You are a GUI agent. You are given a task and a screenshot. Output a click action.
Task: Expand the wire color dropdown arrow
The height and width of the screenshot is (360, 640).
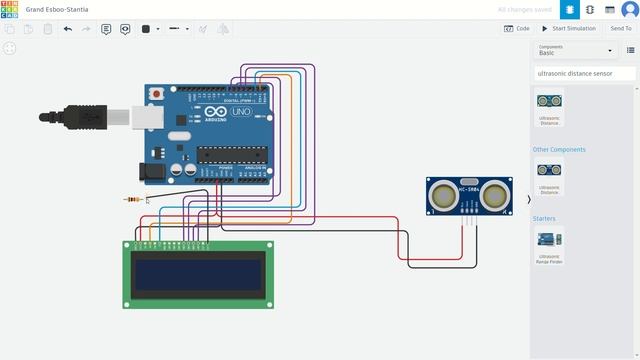tap(158, 29)
